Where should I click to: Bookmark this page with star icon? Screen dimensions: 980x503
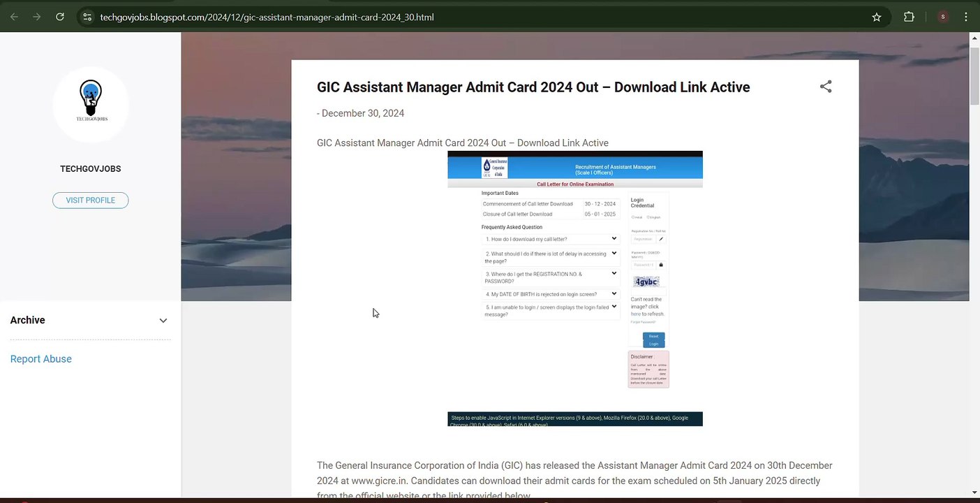click(x=877, y=17)
